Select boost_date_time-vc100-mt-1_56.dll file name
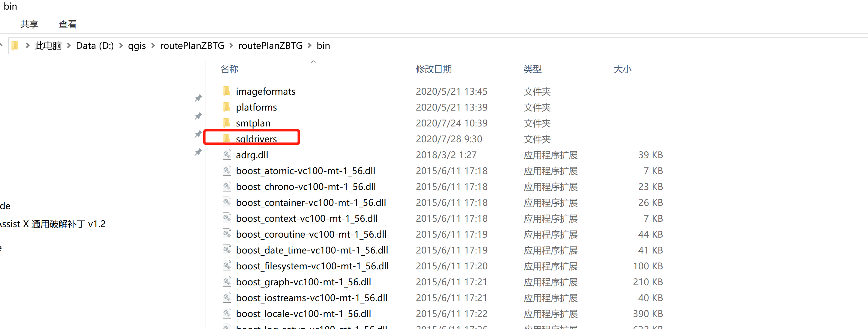The width and height of the screenshot is (868, 329). tap(312, 250)
